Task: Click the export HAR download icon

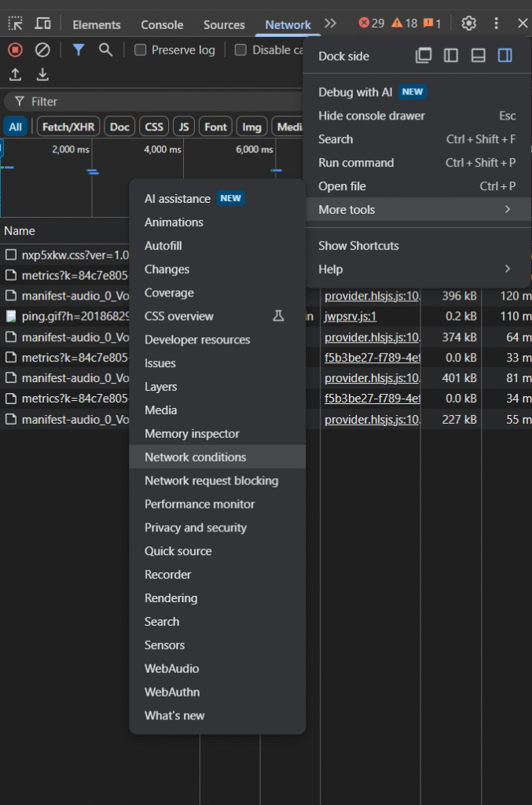Action: pos(43,75)
